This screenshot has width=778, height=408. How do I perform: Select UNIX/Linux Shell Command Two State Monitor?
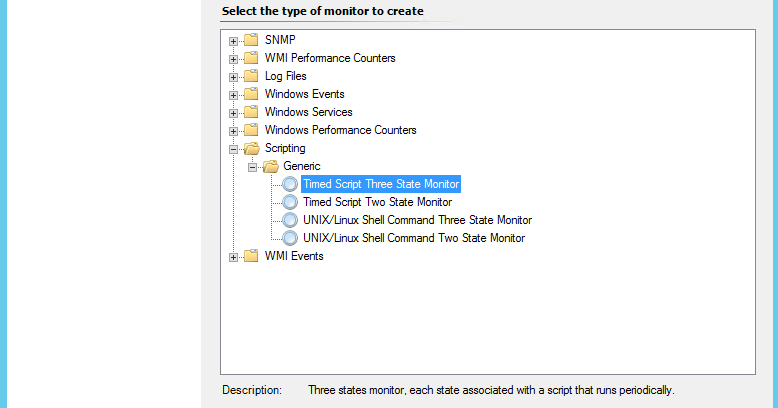(414, 238)
